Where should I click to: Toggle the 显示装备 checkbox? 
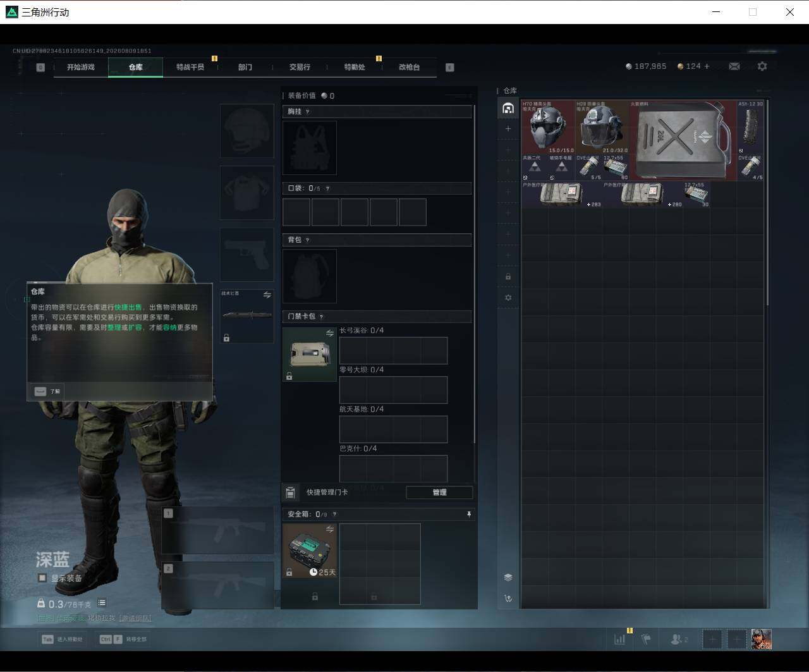(x=42, y=578)
